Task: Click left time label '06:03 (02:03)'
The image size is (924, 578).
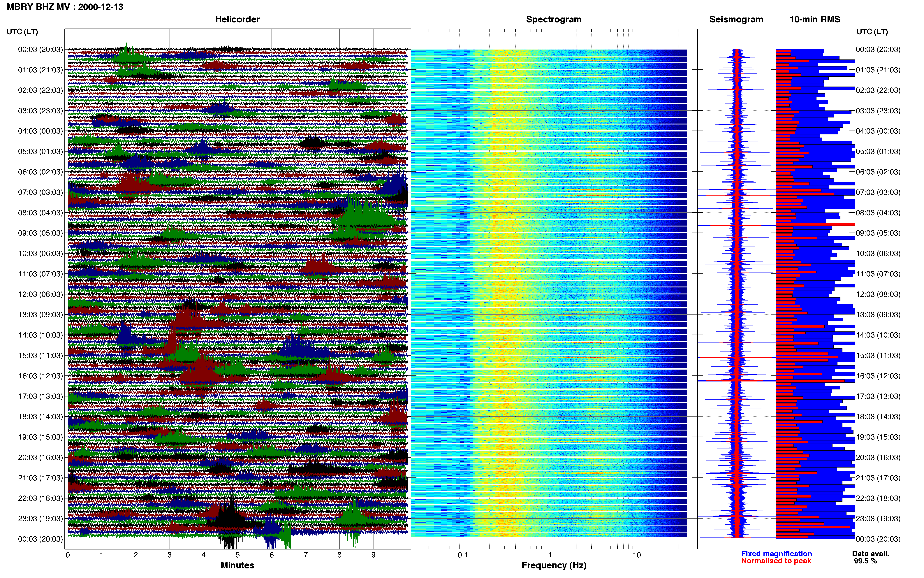Action: [40, 172]
